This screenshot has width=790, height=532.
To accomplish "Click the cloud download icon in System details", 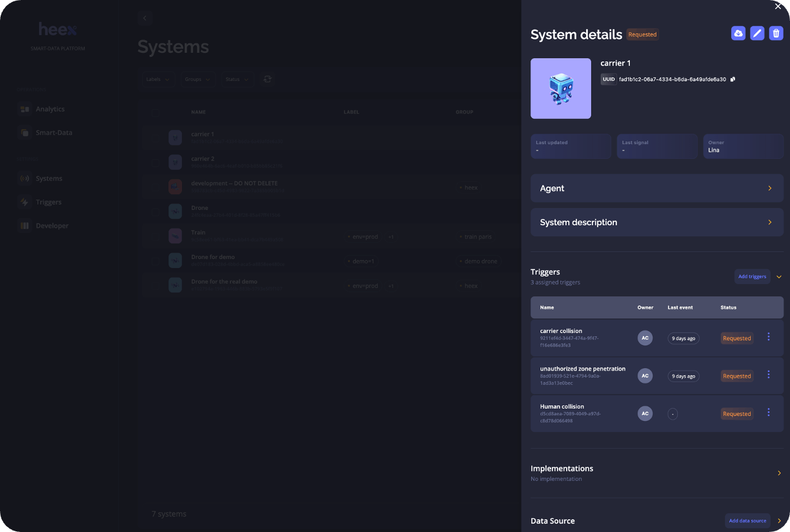I will click(738, 33).
